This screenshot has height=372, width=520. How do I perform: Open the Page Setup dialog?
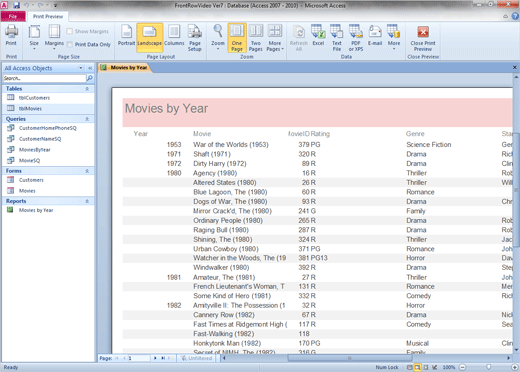(x=195, y=38)
